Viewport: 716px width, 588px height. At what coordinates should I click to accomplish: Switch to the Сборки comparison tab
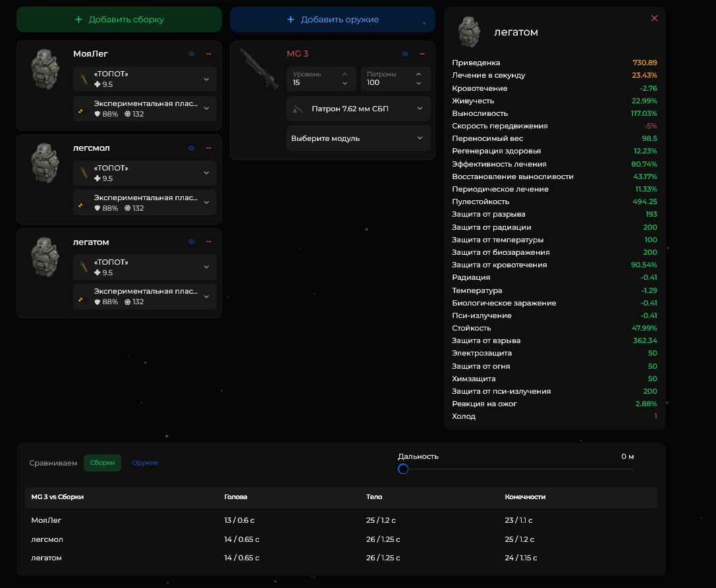(102, 462)
